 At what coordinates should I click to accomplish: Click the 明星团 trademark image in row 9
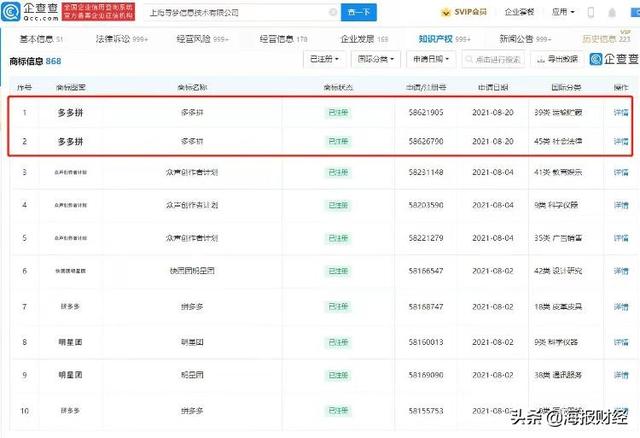[x=70, y=375]
